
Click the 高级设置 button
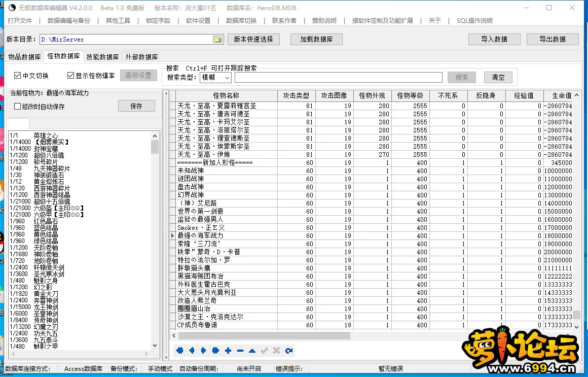point(138,76)
